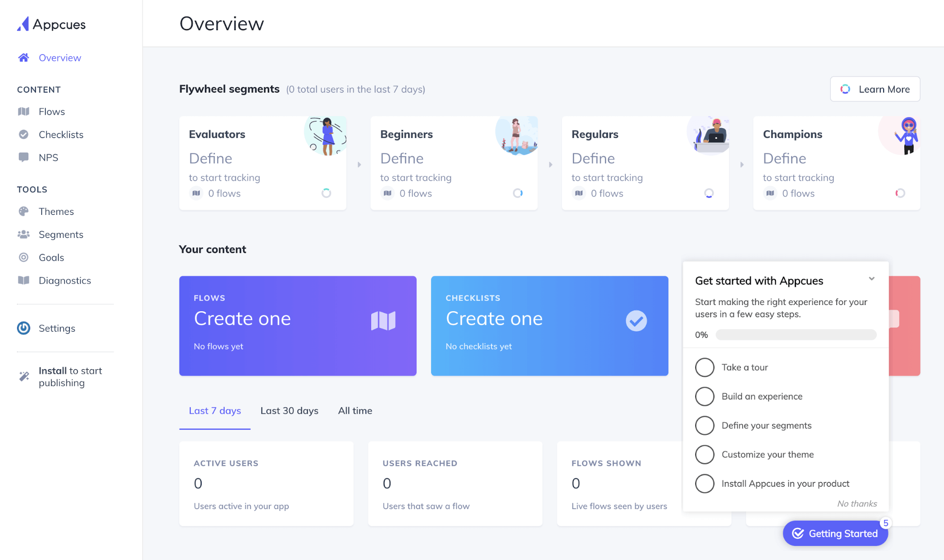Click the Active Users stat card
Screen dimensions: 944x560
click(x=266, y=484)
